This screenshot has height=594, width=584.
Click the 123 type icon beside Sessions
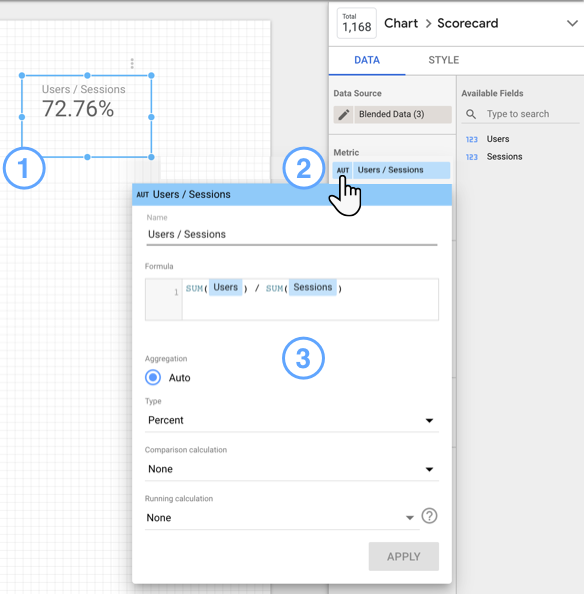[x=472, y=157]
